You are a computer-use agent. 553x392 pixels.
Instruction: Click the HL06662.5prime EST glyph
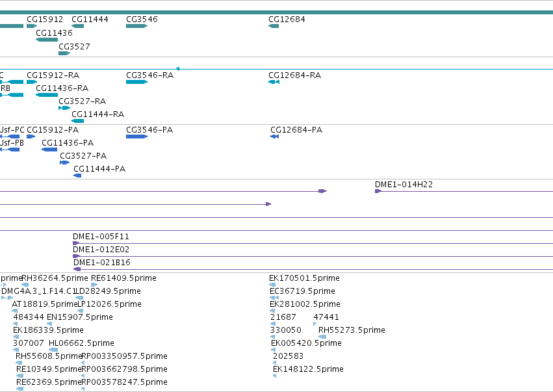53,350
